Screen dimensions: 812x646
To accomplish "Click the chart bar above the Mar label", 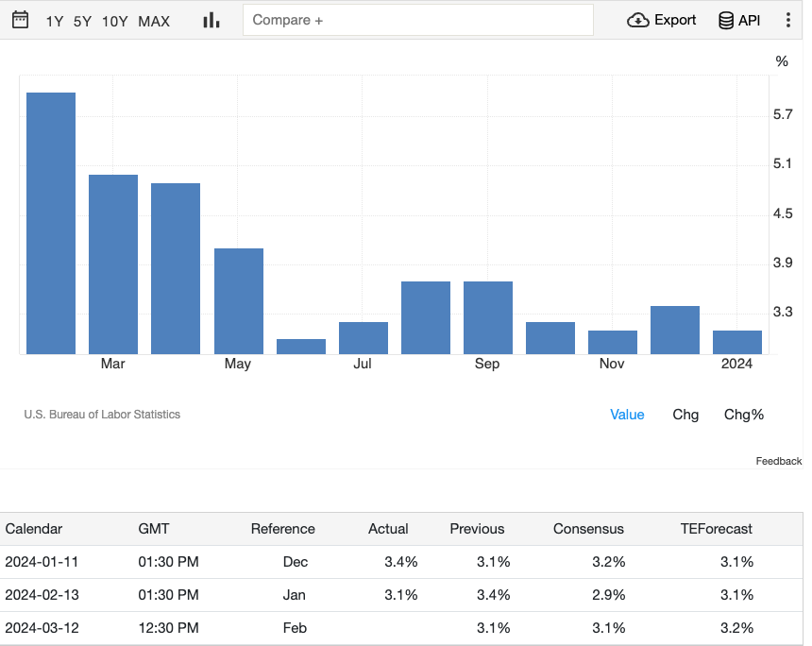I will click(x=113, y=264).
